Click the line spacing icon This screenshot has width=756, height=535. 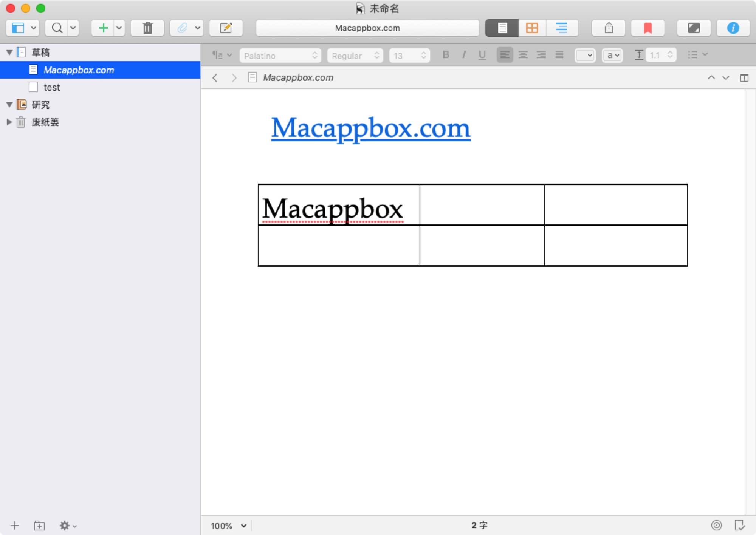(x=639, y=55)
